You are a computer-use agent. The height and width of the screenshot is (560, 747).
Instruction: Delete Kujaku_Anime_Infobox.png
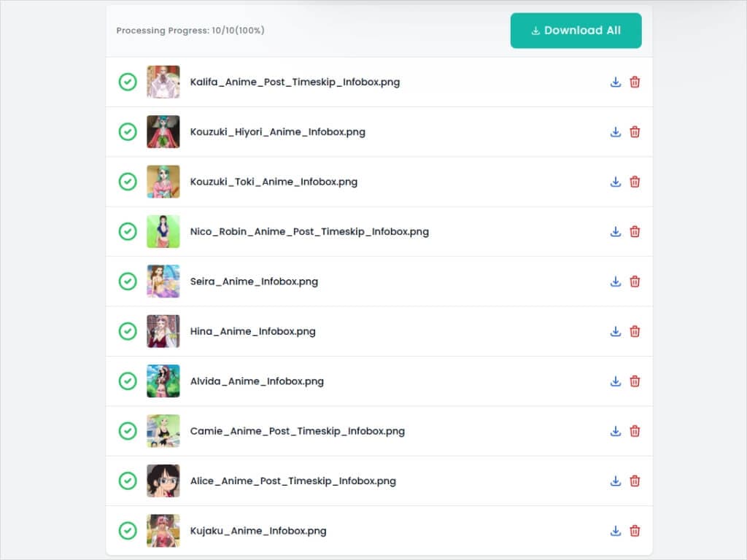click(x=634, y=531)
